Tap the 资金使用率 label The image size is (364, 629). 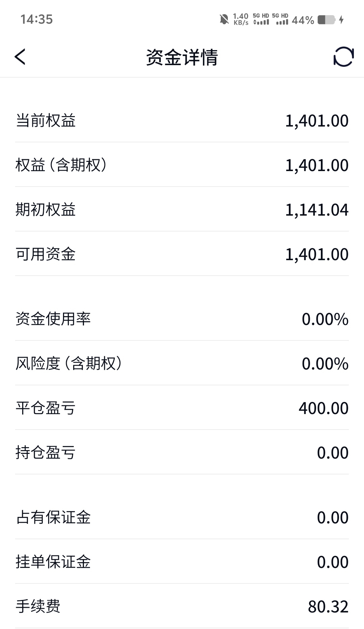pos(53,319)
